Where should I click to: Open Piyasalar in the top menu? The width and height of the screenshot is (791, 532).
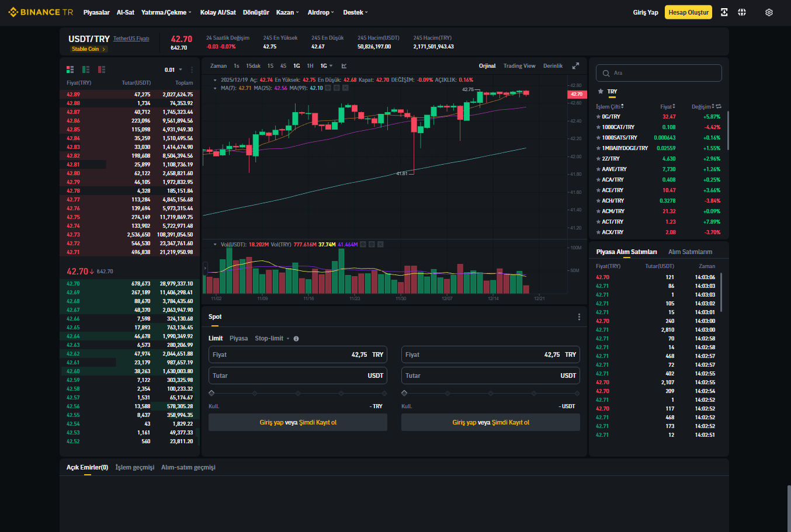(96, 12)
